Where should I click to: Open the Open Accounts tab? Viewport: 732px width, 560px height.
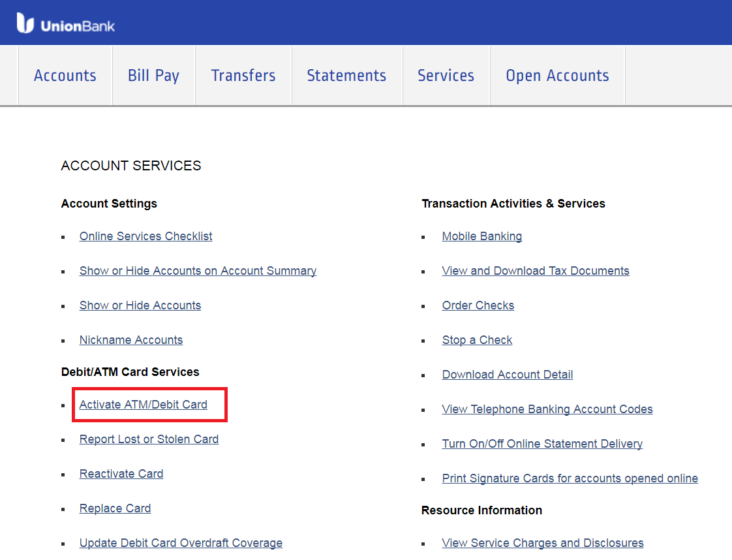tap(557, 76)
